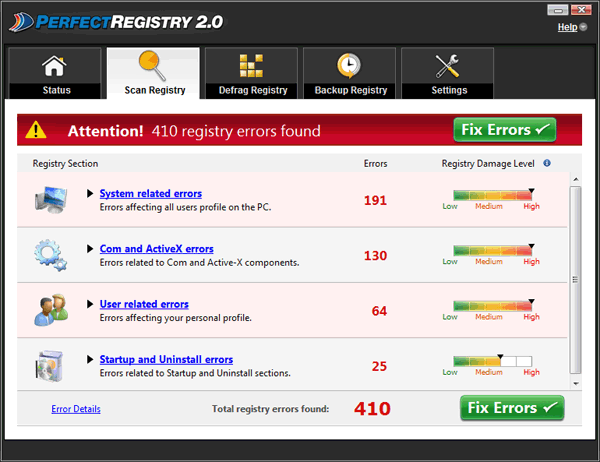This screenshot has height=462, width=600.
Task: Click the magnifying glass Scan Registry icon
Action: tap(152, 65)
